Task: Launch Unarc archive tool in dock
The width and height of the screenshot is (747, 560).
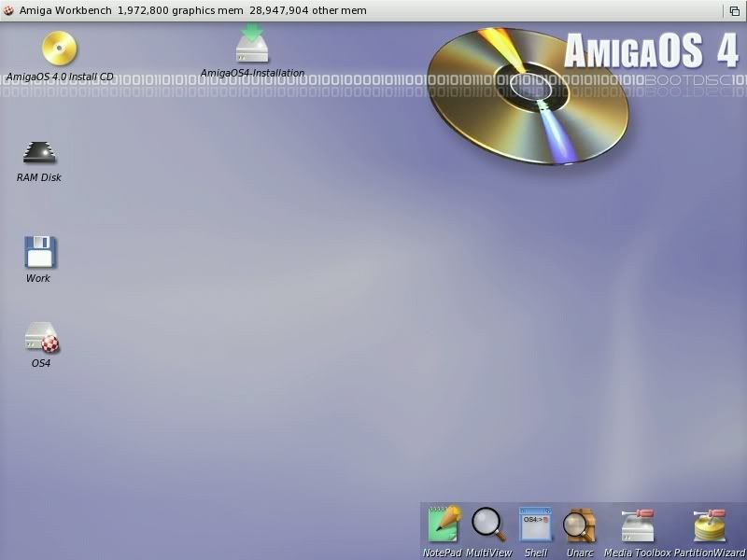Action: point(579,525)
